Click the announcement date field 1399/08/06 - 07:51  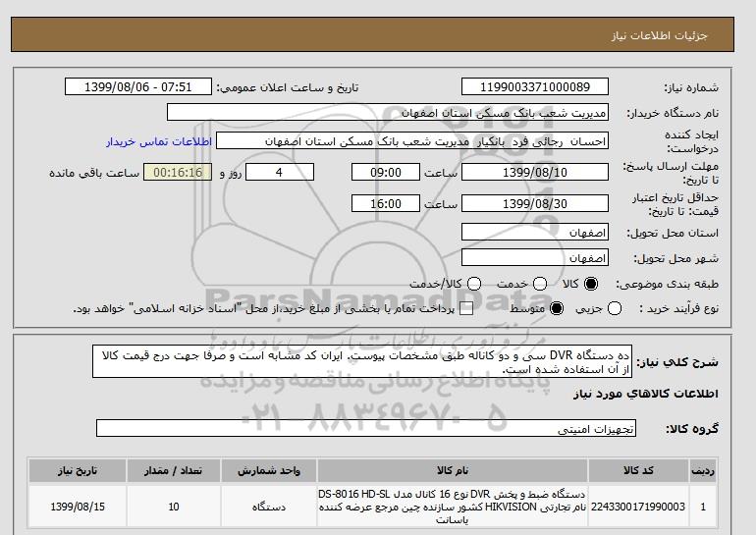(137, 86)
